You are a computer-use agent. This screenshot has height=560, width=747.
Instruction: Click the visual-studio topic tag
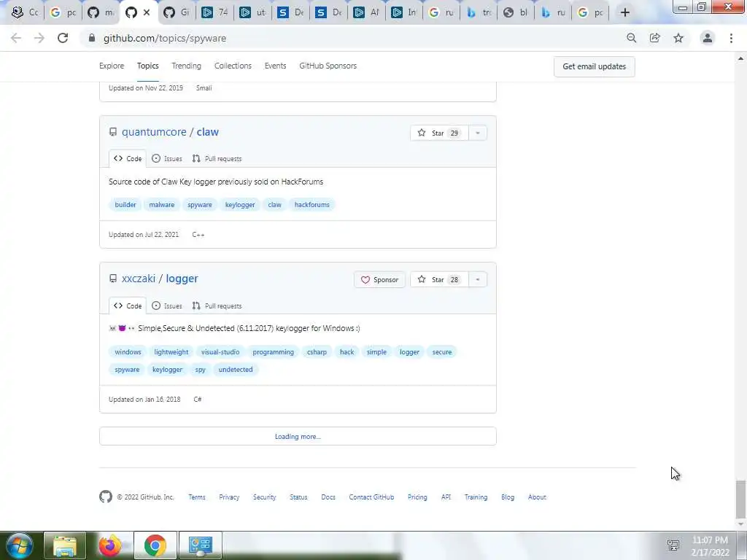(220, 352)
